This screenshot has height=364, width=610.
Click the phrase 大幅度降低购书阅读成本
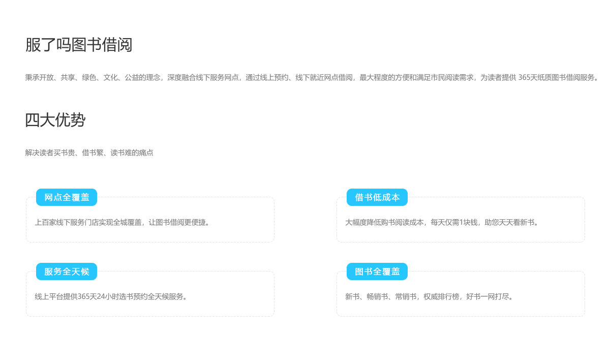click(384, 222)
